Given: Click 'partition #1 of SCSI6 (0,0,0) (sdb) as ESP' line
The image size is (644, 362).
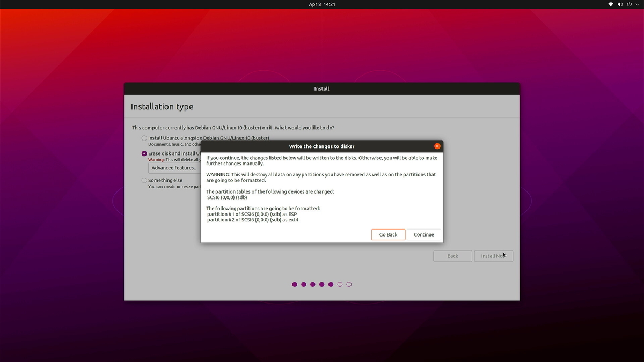Looking at the screenshot, I should [x=252, y=214].
